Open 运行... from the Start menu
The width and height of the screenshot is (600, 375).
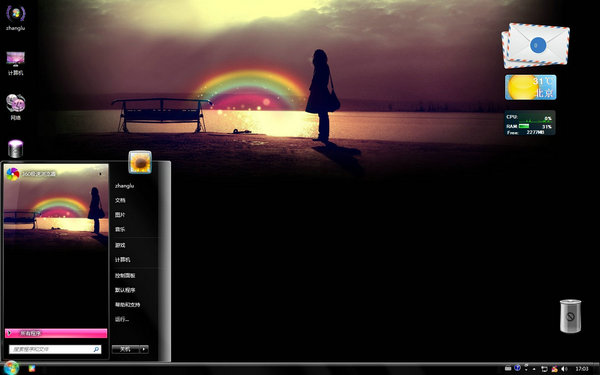pyautogui.click(x=122, y=320)
